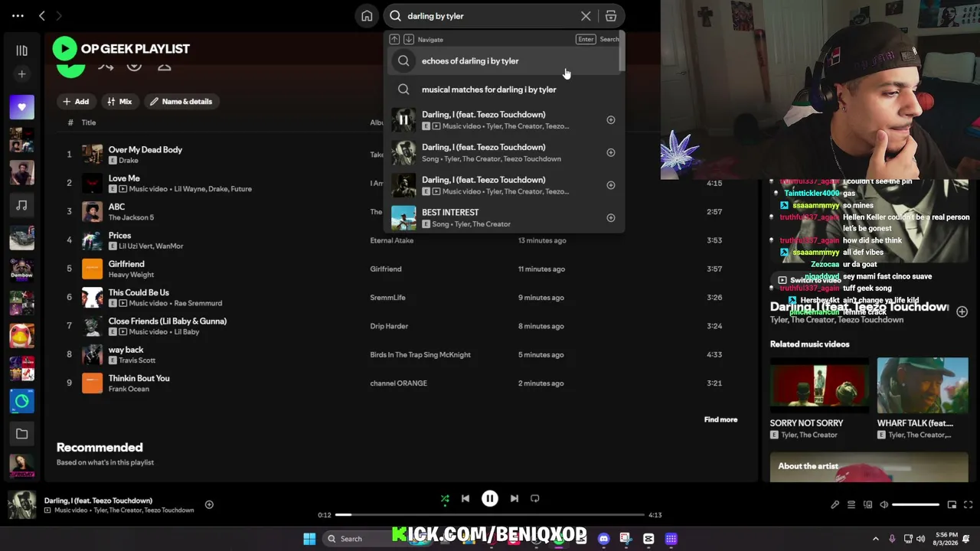This screenshot has height=551, width=980.
Task: Open the About the artist card
Action: (x=869, y=468)
